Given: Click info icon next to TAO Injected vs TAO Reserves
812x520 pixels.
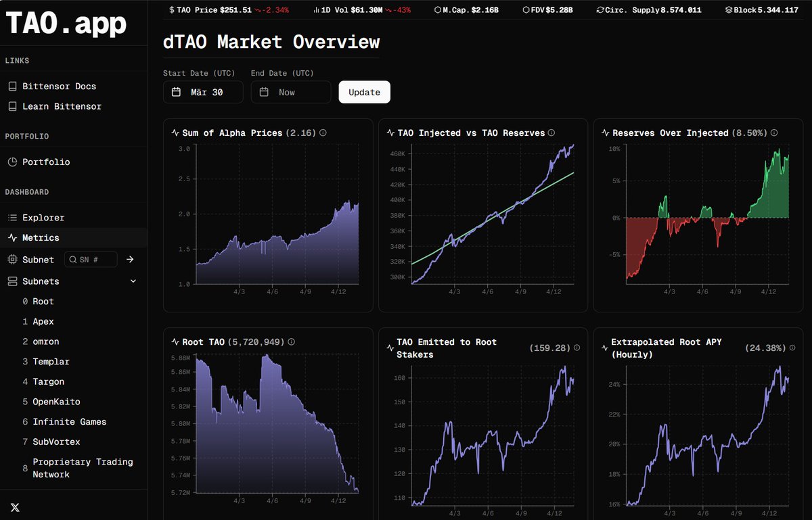Looking at the screenshot, I should click(551, 133).
